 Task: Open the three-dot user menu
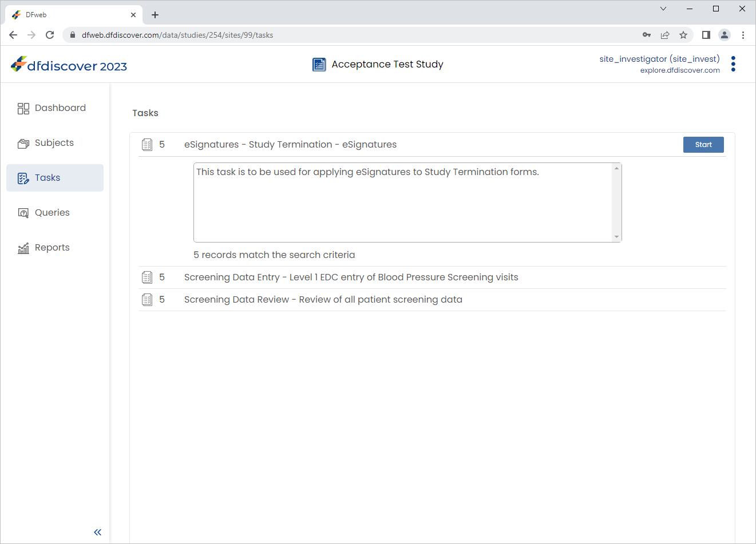tap(733, 64)
